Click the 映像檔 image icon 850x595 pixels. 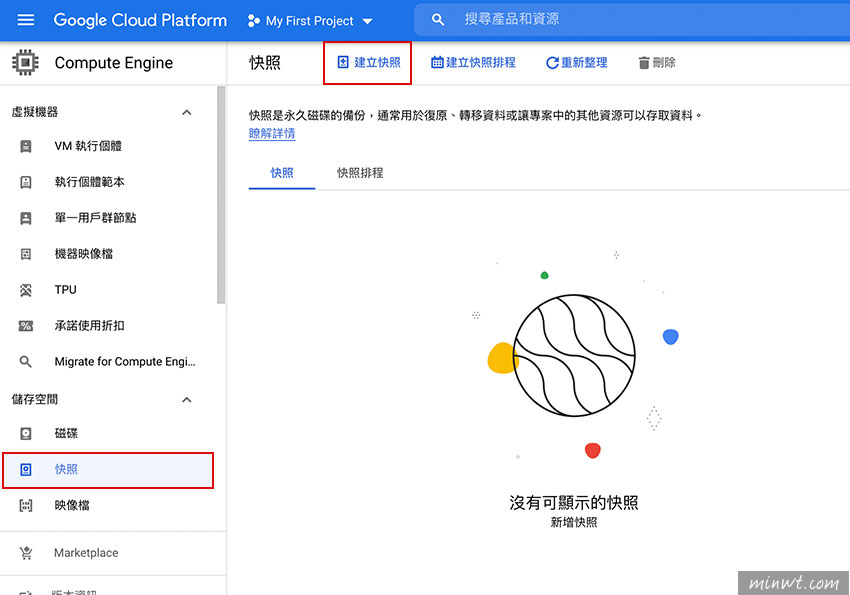point(25,506)
